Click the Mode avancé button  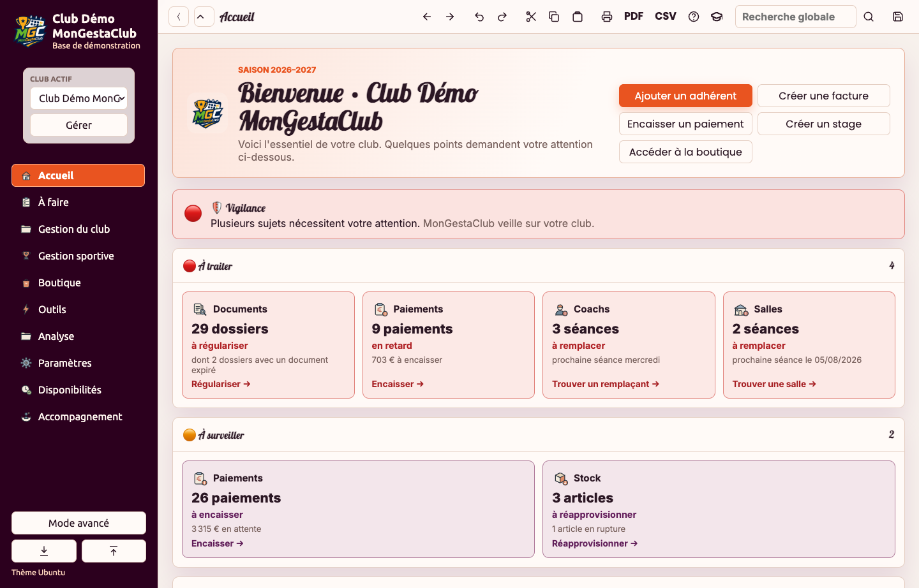click(78, 523)
